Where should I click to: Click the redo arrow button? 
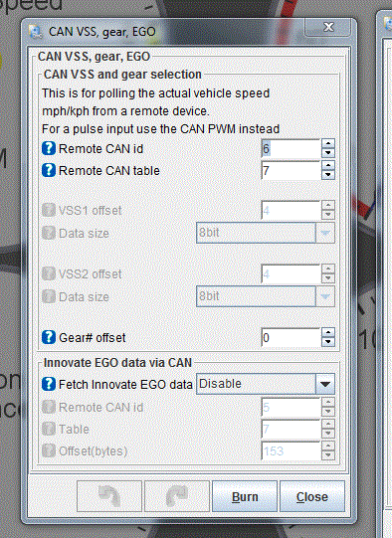(177, 496)
